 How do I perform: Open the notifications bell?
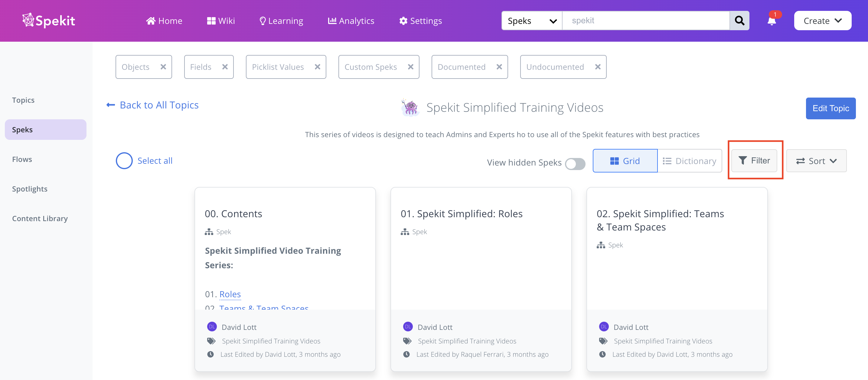(x=772, y=21)
